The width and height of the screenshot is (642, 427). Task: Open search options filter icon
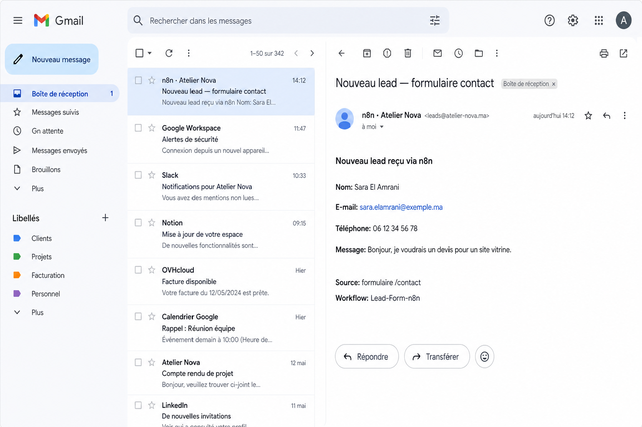(x=434, y=20)
